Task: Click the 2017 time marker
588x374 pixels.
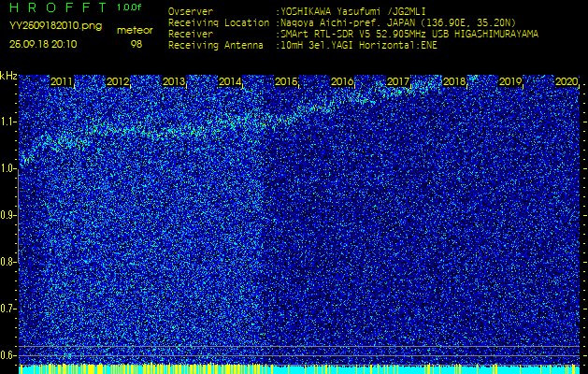Action: click(398, 81)
